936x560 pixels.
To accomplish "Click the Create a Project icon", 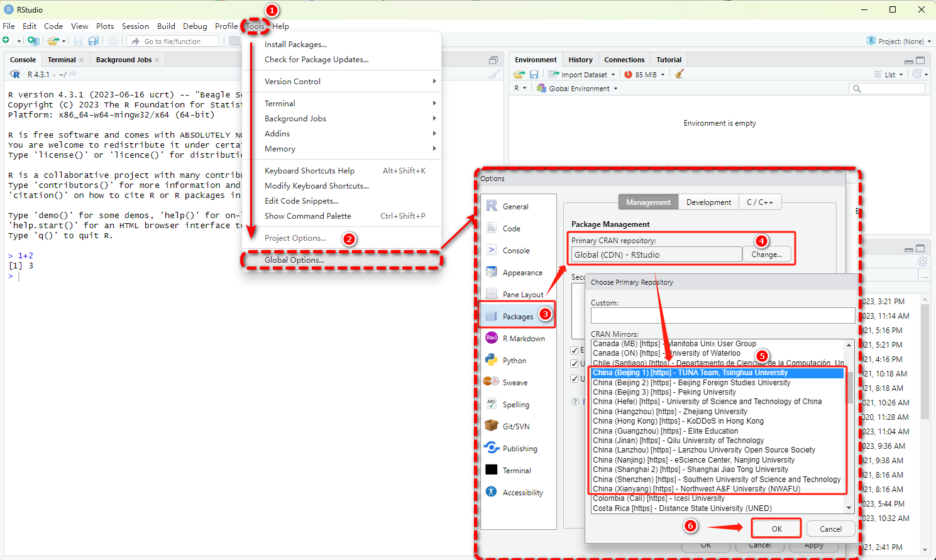I will click(33, 41).
